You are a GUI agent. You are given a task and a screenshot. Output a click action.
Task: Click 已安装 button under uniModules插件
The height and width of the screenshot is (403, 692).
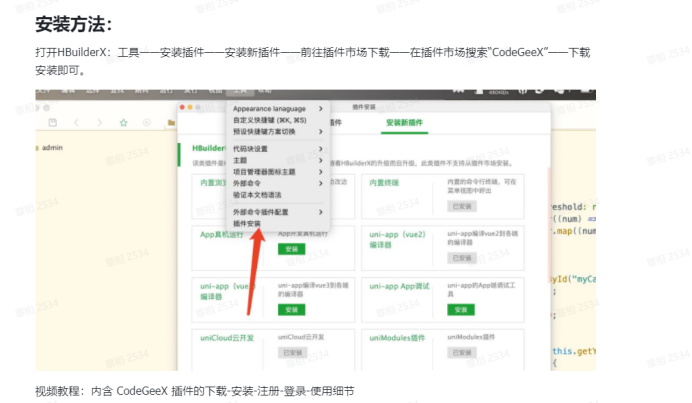[x=462, y=352]
